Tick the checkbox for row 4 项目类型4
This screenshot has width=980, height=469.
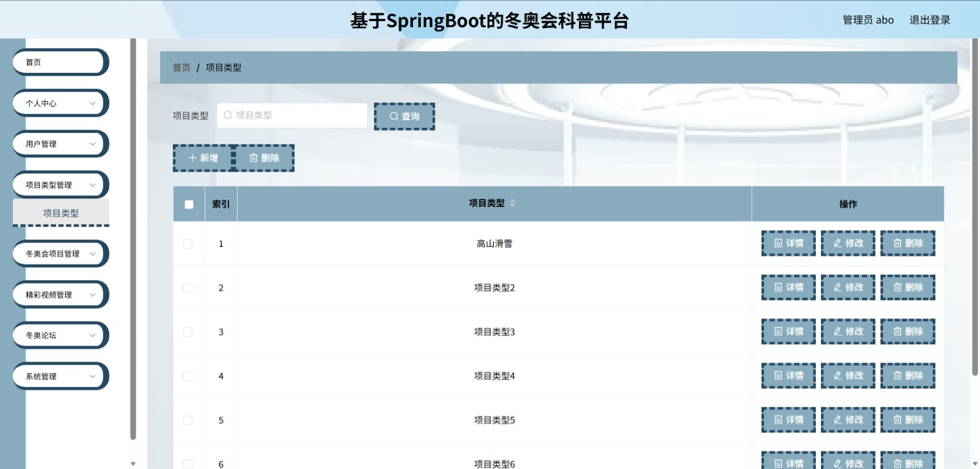188,376
